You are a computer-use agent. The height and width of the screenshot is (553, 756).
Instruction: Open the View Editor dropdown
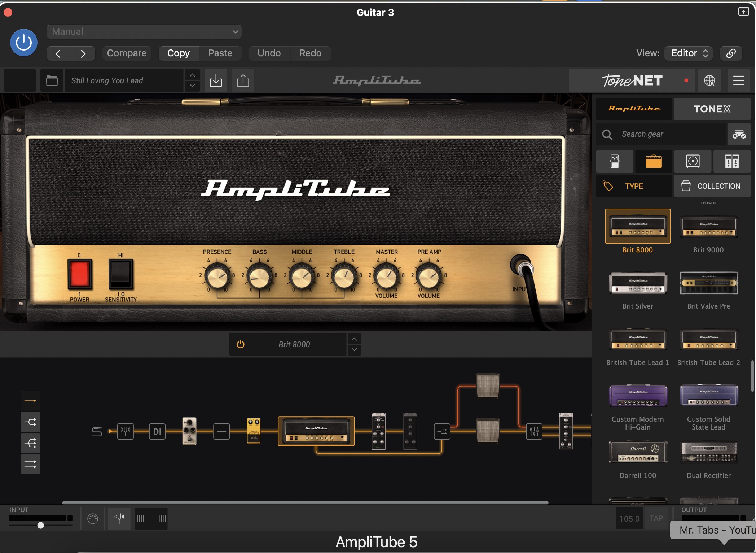coord(689,53)
